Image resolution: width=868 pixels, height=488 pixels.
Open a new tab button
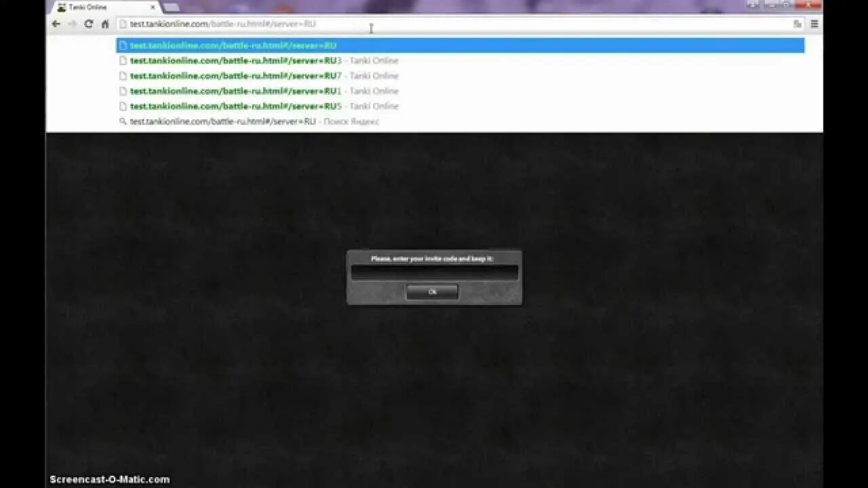[171, 7]
